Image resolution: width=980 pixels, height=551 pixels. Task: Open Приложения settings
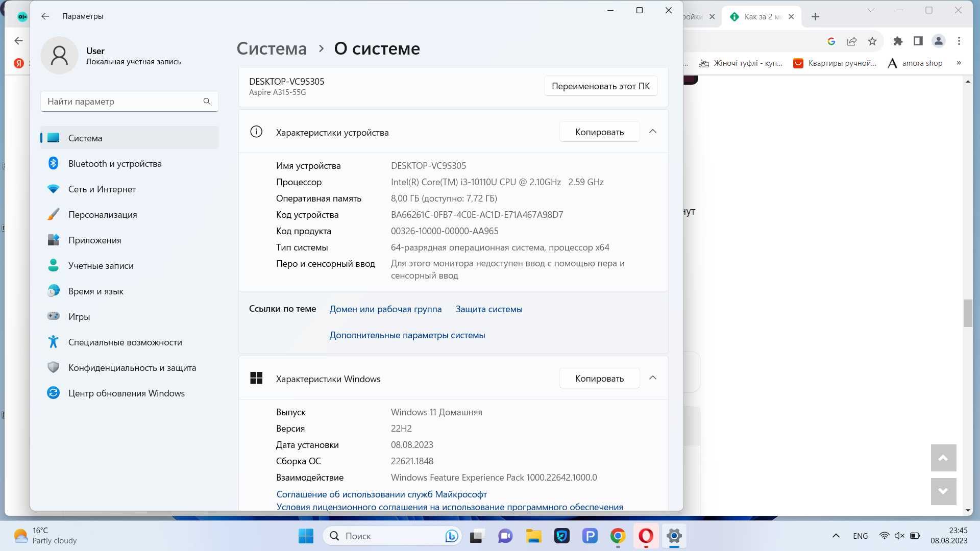(x=130, y=240)
